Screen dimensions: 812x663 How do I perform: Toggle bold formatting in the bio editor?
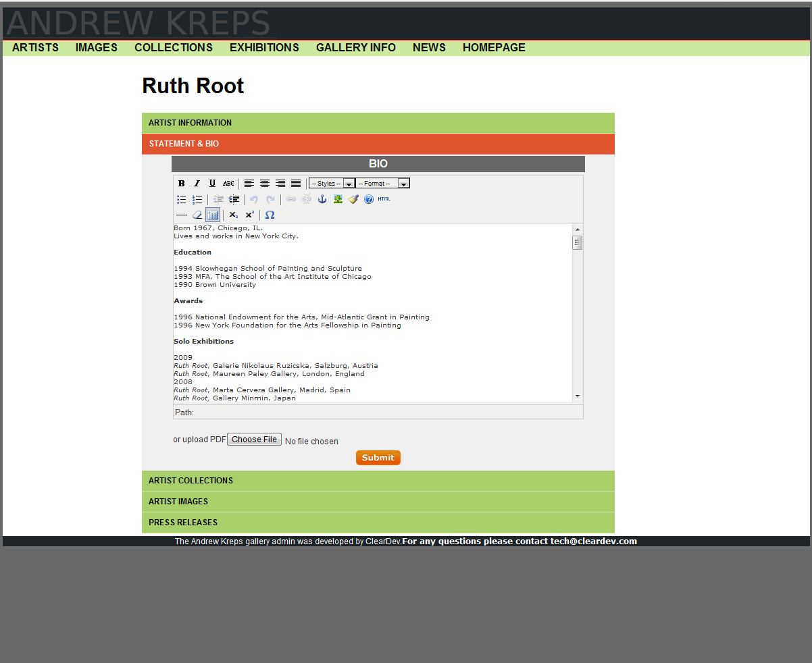click(181, 184)
